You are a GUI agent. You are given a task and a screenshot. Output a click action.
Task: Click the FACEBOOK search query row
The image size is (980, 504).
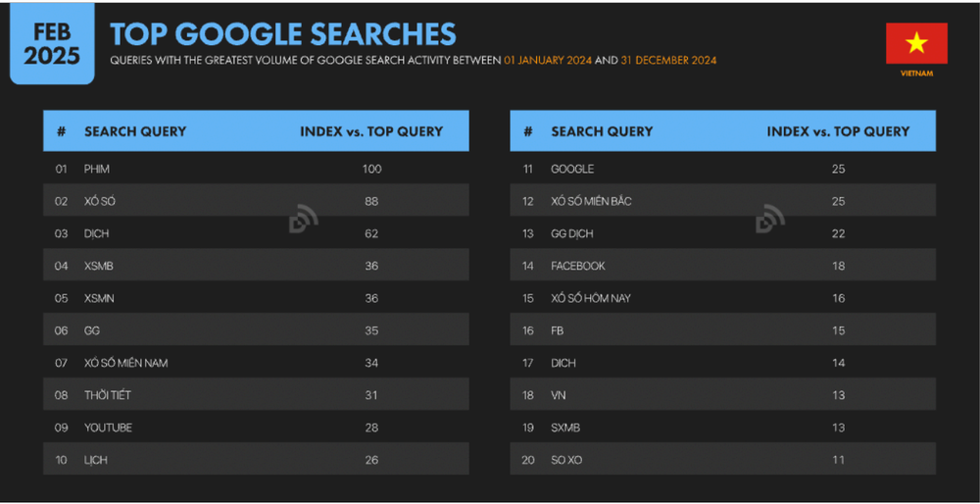(x=722, y=266)
